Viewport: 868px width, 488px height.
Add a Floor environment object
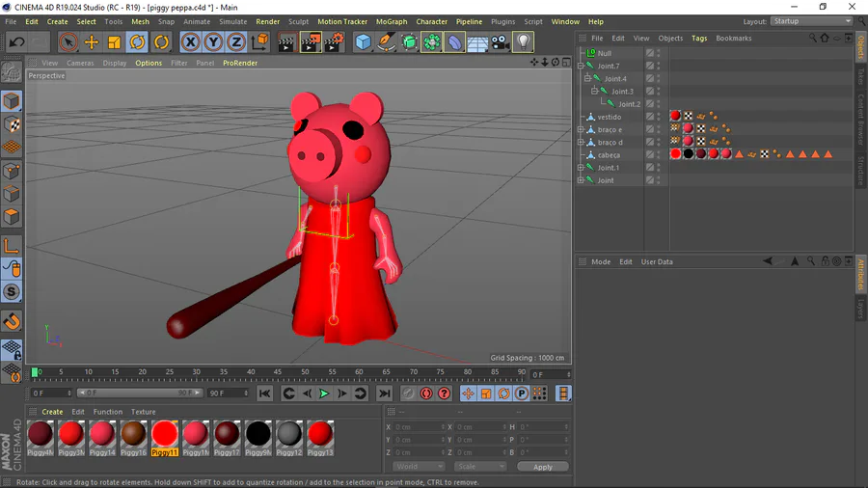coord(477,42)
